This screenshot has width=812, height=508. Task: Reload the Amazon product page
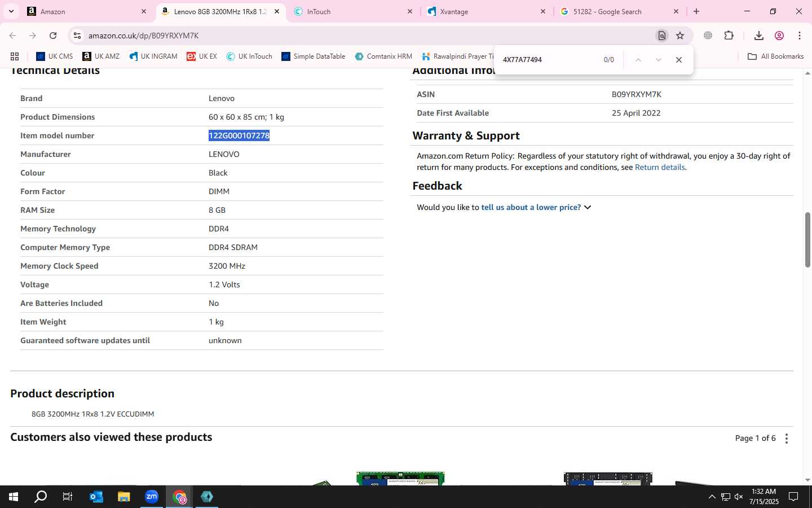coord(53,36)
